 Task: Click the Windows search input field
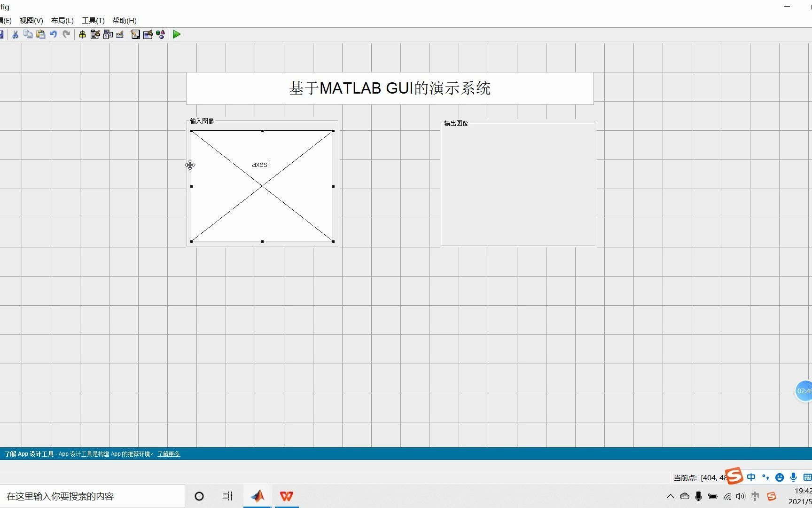click(x=89, y=496)
